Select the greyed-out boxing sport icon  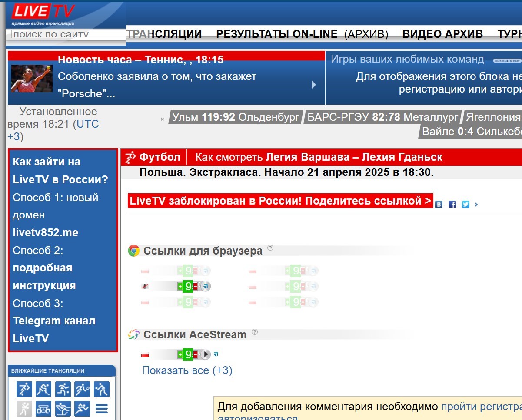(24, 409)
